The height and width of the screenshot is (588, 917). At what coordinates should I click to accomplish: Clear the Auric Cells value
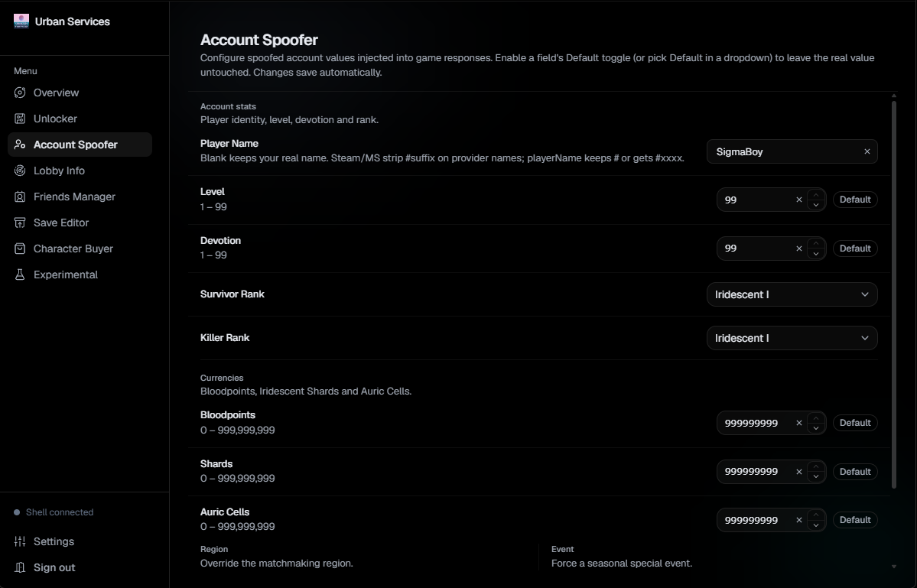click(799, 520)
